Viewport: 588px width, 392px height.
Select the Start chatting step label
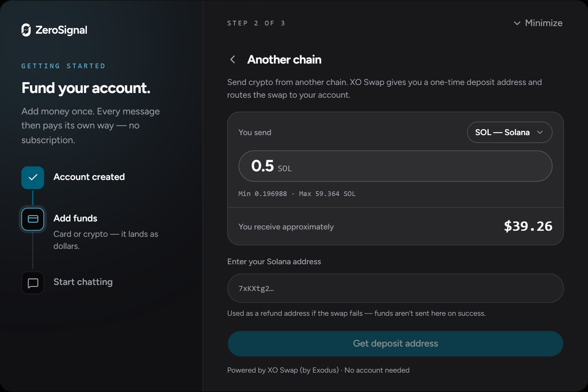click(83, 282)
